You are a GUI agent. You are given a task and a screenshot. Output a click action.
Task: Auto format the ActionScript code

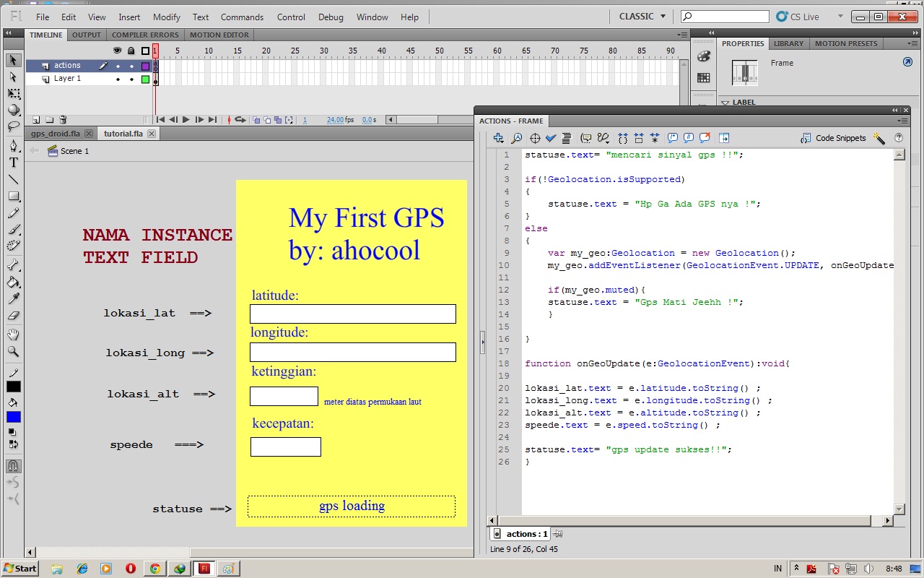tap(567, 138)
